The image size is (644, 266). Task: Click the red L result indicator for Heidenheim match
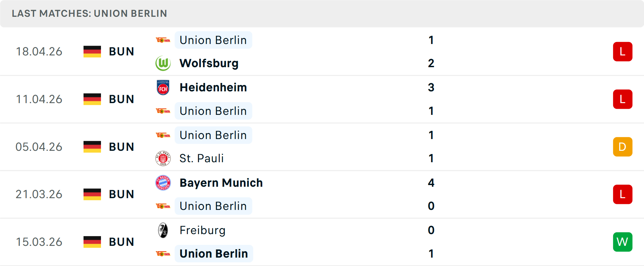623,99
